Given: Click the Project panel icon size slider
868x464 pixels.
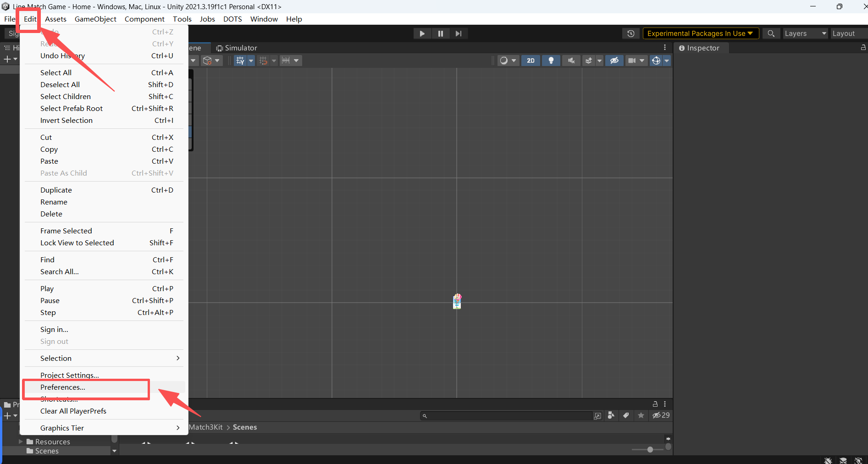Looking at the screenshot, I should [x=650, y=449].
